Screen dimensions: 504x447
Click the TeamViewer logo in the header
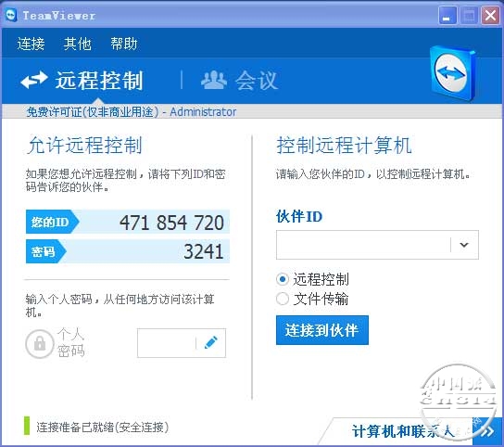[453, 73]
